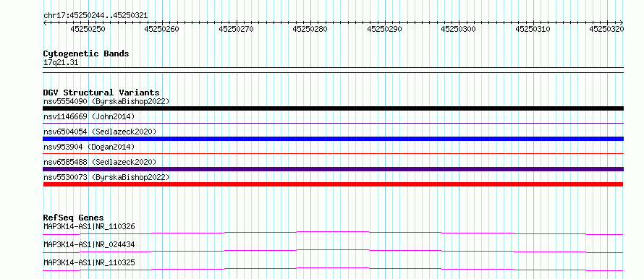
Task: Click the purple nsv6585488 variant bar
Action: [333, 169]
